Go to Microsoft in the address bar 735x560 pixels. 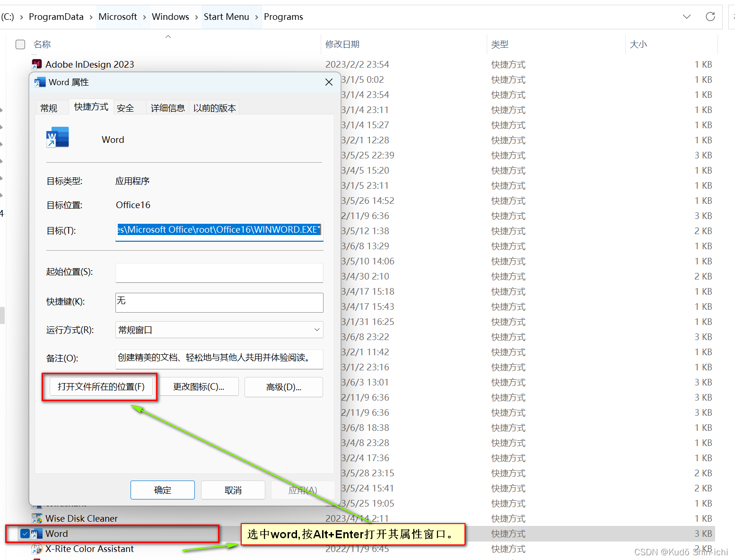tap(118, 17)
